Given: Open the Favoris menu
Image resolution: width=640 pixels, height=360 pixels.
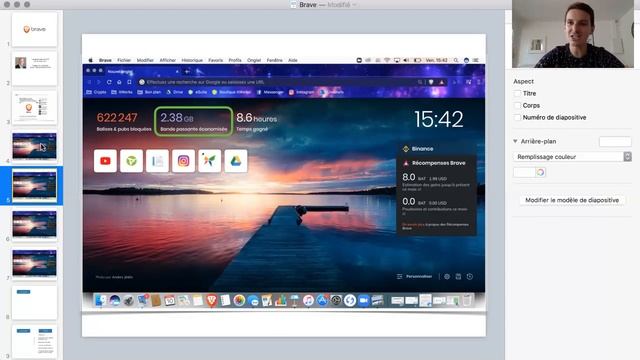Looking at the screenshot, I should coord(216,60).
